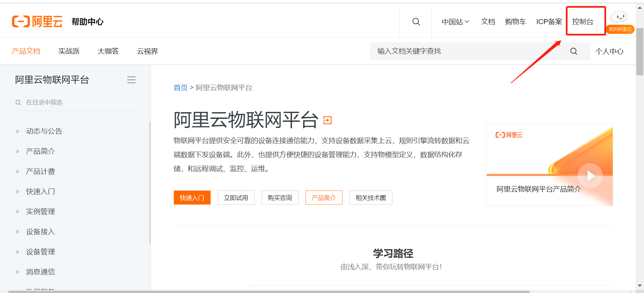Expand the 快速入门 sidebar node
Image resolution: width=644 pixels, height=293 pixels.
click(18, 192)
